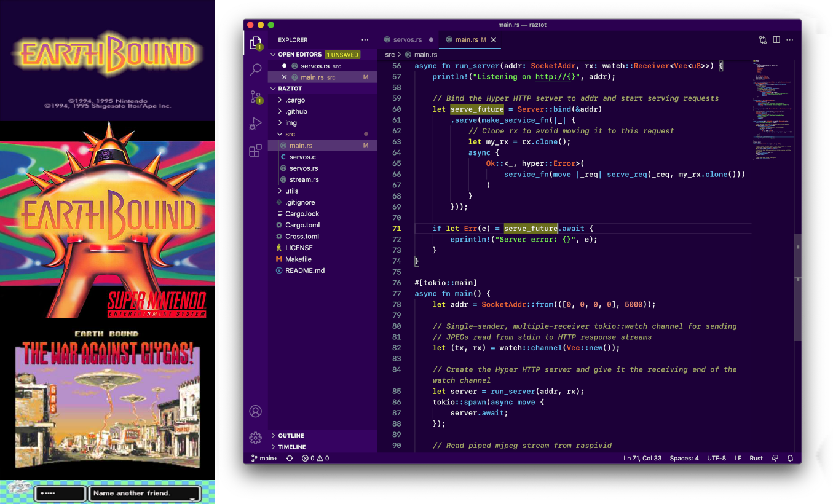Click the split editor right icon
The width and height of the screenshot is (833, 504).
pos(776,40)
